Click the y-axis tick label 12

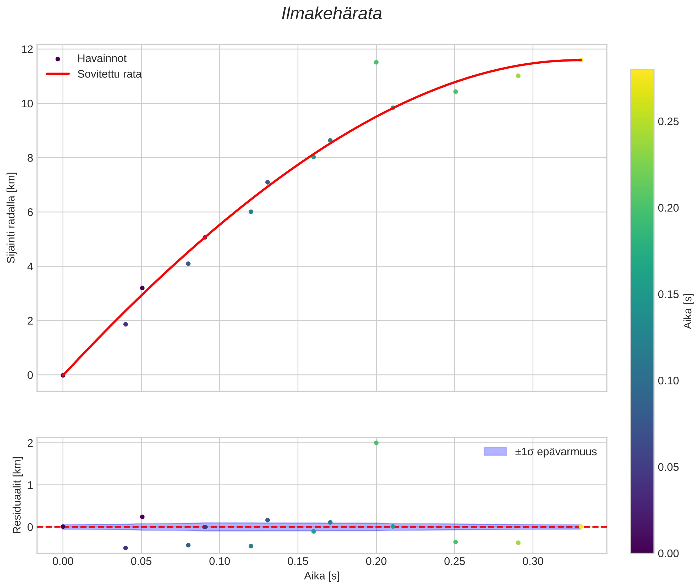pos(27,49)
